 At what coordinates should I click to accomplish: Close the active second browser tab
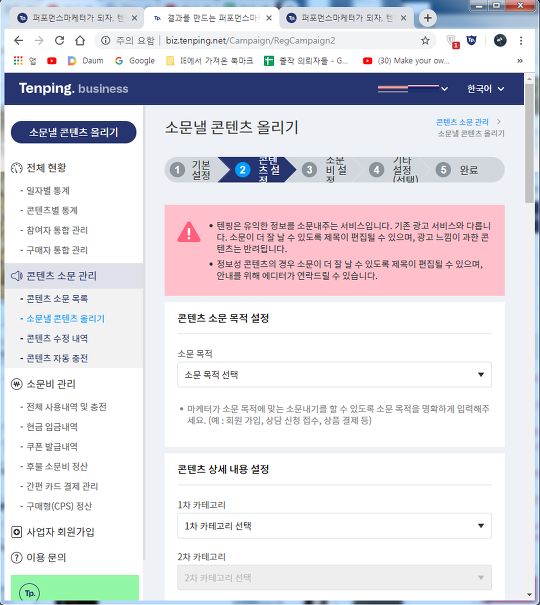pyautogui.click(x=269, y=18)
